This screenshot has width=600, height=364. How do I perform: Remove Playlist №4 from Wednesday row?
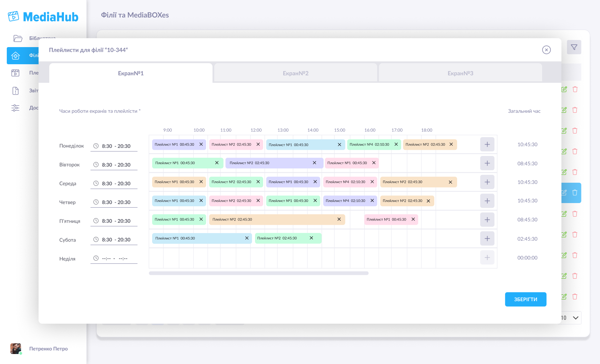[x=372, y=182]
